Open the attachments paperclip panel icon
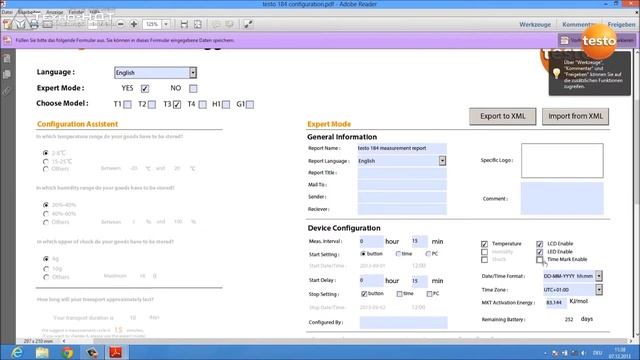 point(7,91)
